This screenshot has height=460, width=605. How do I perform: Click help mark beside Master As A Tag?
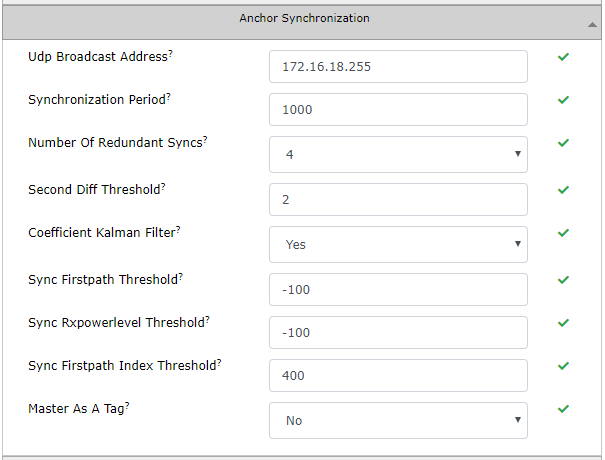(x=127, y=405)
